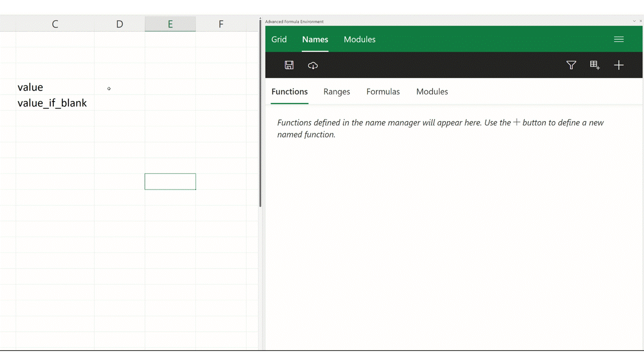Select column D header
The height and width of the screenshot is (362, 644).
pyautogui.click(x=119, y=24)
